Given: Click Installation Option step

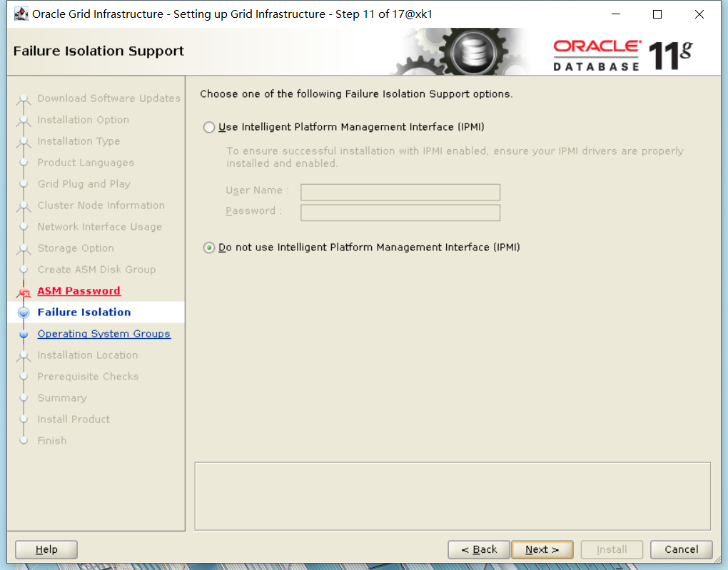Looking at the screenshot, I should (83, 120).
